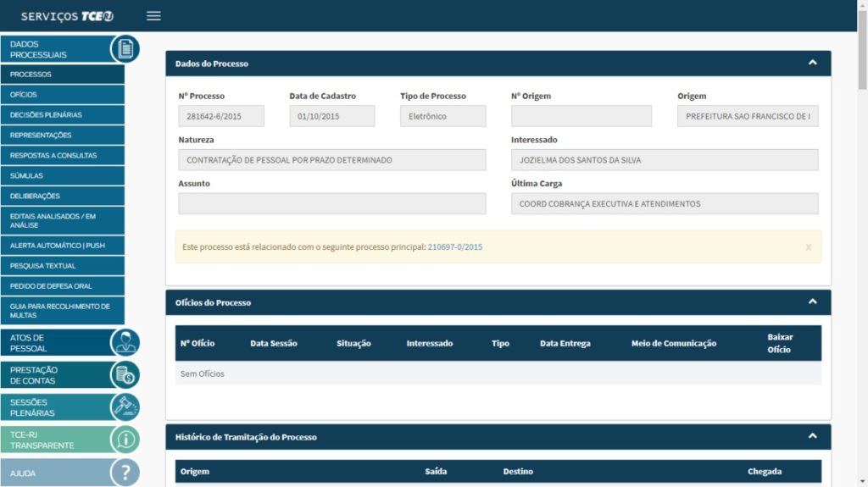Click the TCE-RJ Transparente info icon
This screenshot has width=868, height=487.
[125, 440]
